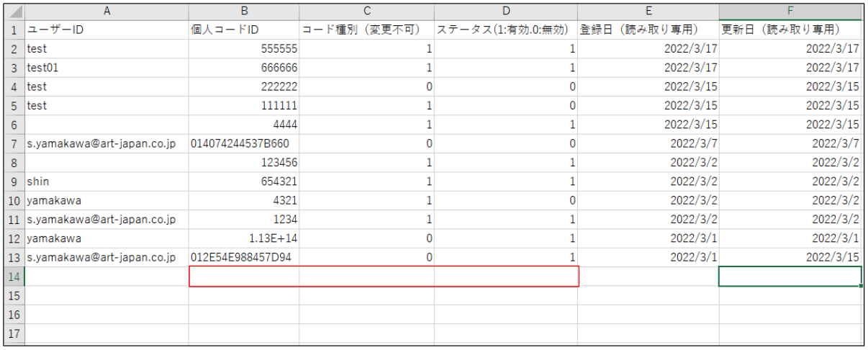Select row header 16
This screenshot has height=350, width=868.
[14, 314]
